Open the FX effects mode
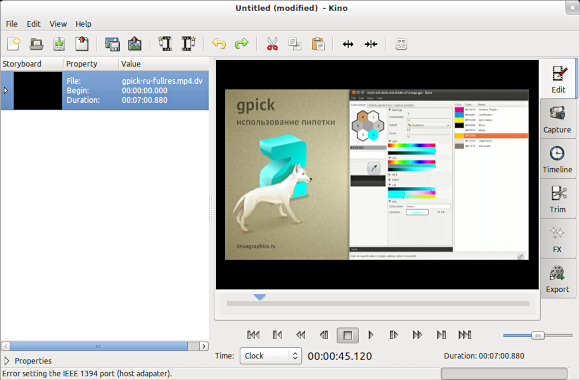 coord(557,239)
